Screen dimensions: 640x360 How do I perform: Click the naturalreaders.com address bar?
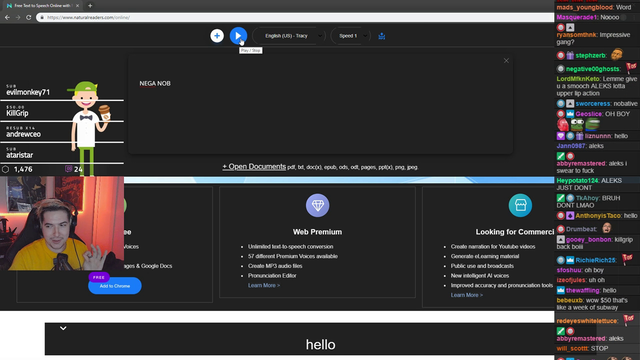(x=296, y=18)
